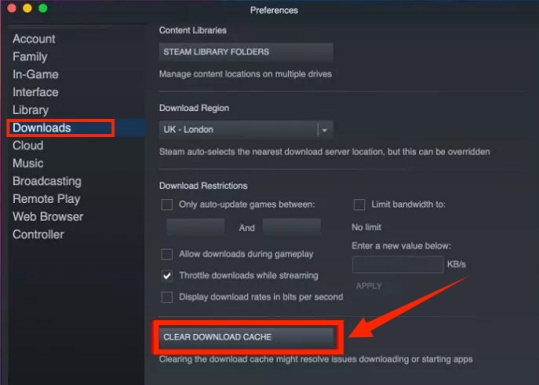Click Clearing the download cache description
The image size is (539, 385).
click(x=316, y=360)
